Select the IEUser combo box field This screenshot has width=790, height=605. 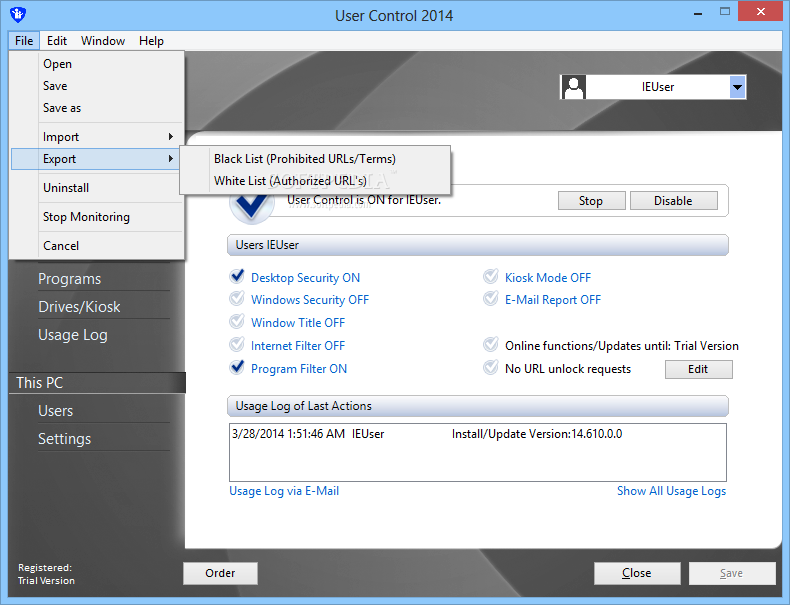coord(653,87)
